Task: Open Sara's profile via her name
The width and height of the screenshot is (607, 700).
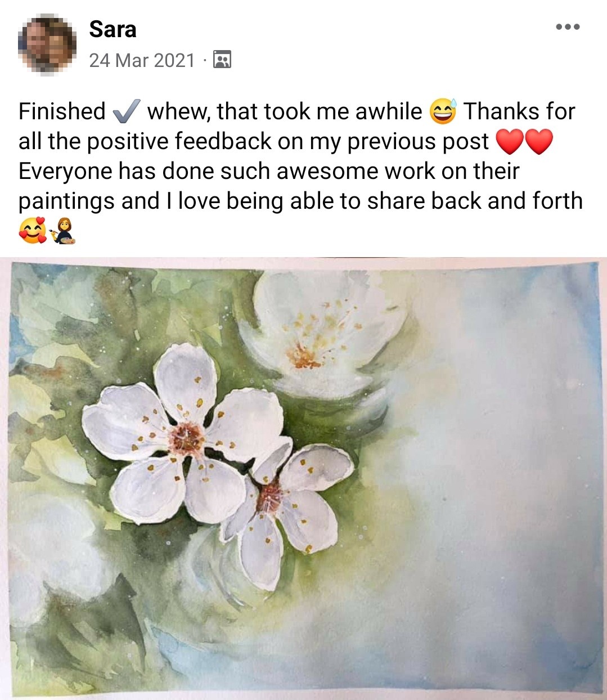Action: click(x=113, y=29)
